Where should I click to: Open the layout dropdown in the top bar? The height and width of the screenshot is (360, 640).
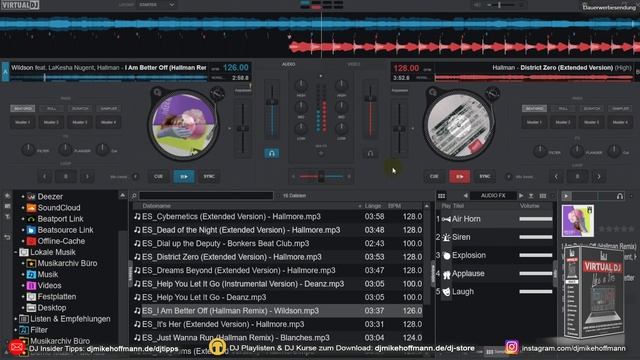157,5
